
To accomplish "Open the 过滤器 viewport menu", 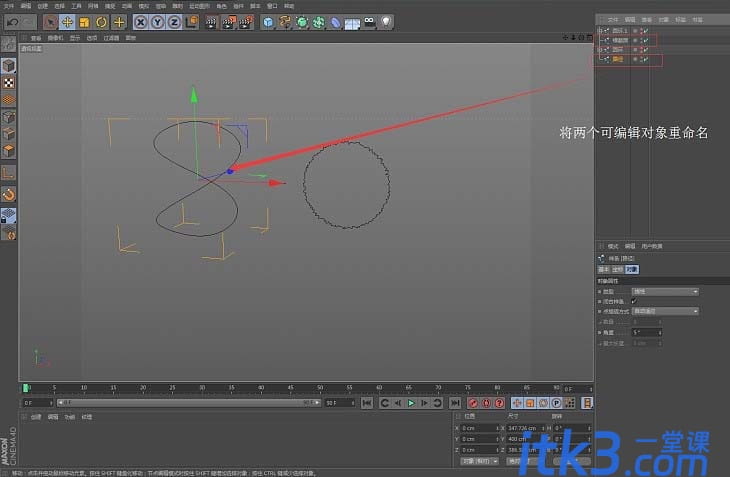I will 111,38.
